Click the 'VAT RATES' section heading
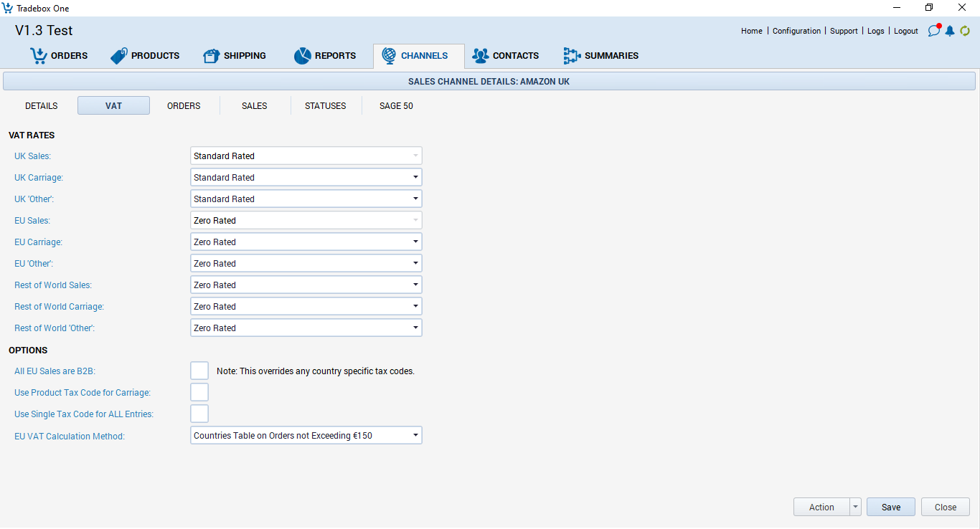Image resolution: width=980 pixels, height=529 pixels. (x=32, y=135)
